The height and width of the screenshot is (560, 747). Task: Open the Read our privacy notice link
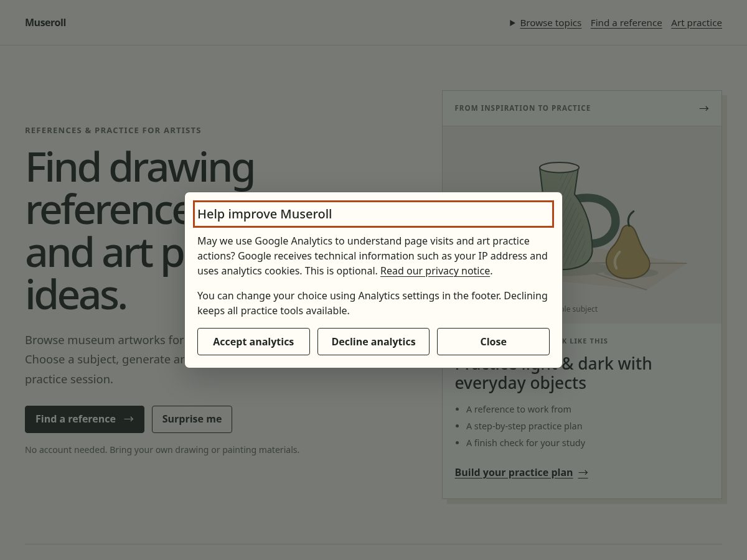click(435, 271)
